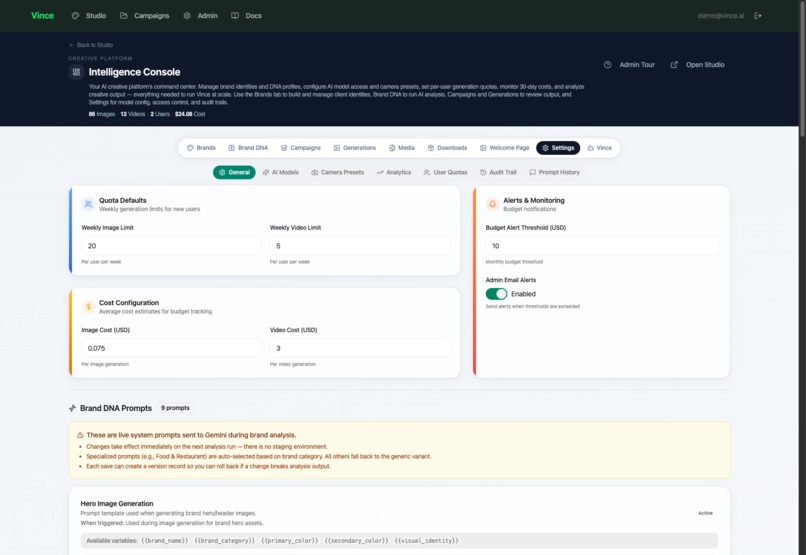This screenshot has height=555, width=806.
Task: Open the Admin top navigation item
Action: click(200, 16)
